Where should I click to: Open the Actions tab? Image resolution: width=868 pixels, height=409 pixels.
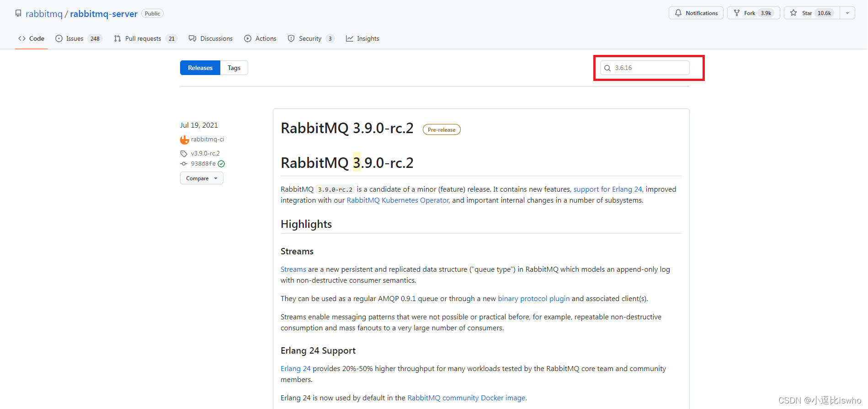tap(260, 38)
